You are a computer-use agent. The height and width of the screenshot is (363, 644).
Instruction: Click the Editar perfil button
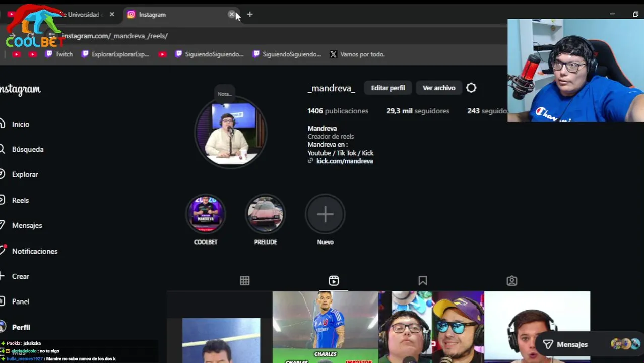[388, 88]
